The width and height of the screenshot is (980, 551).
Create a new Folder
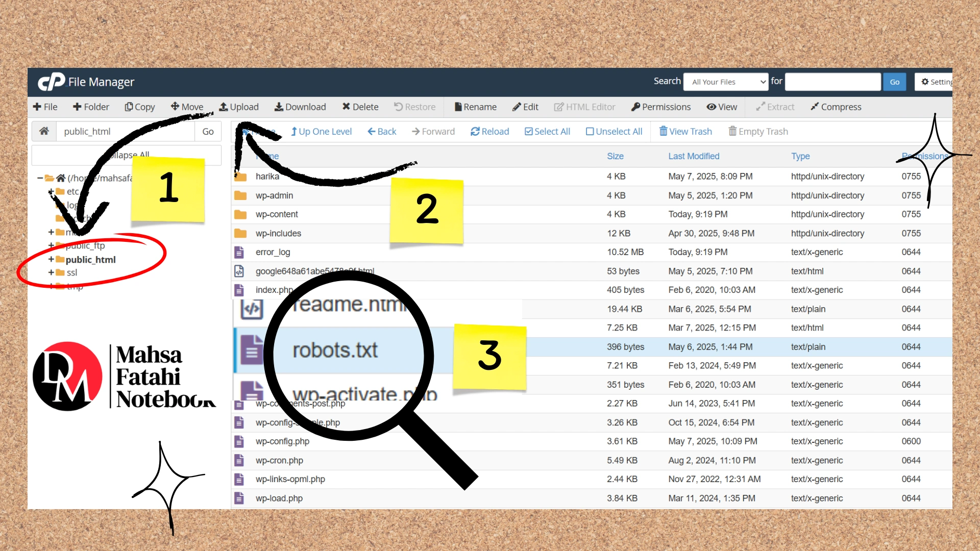point(91,107)
